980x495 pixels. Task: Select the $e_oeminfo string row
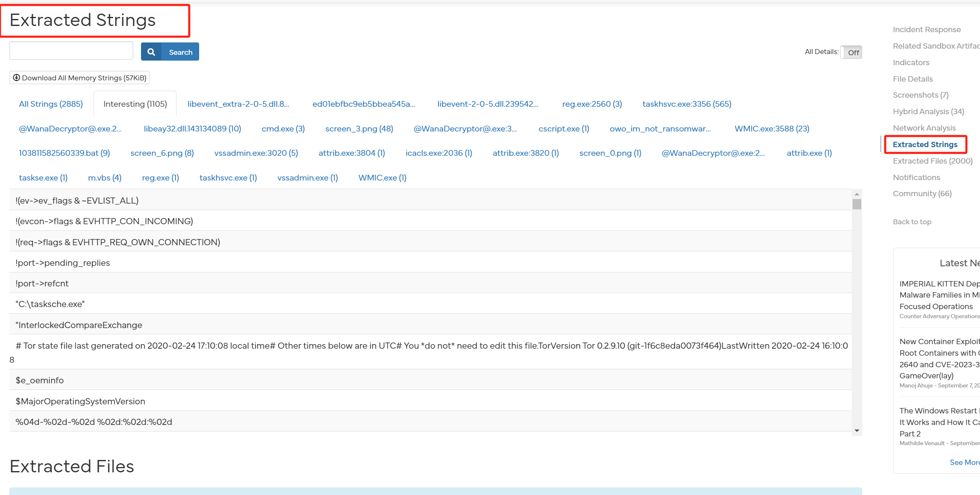click(x=430, y=380)
